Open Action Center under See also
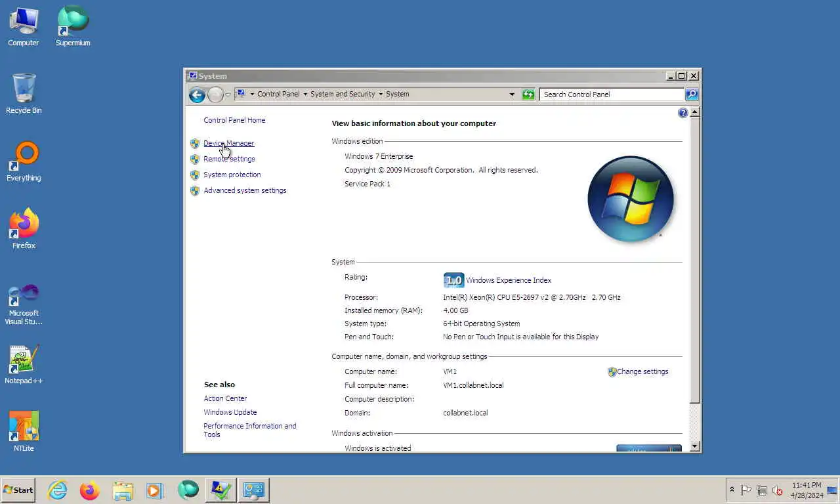Image resolution: width=840 pixels, height=504 pixels. coord(225,398)
